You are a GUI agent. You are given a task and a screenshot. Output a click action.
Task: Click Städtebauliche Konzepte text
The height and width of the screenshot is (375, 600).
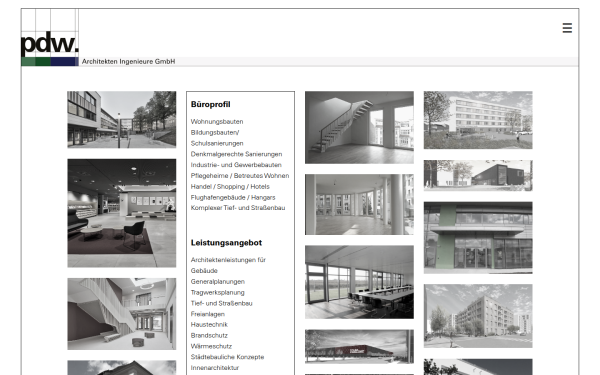point(227,357)
